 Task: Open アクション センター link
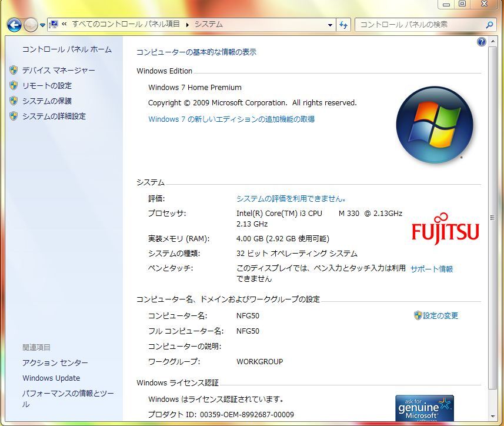click(x=55, y=363)
